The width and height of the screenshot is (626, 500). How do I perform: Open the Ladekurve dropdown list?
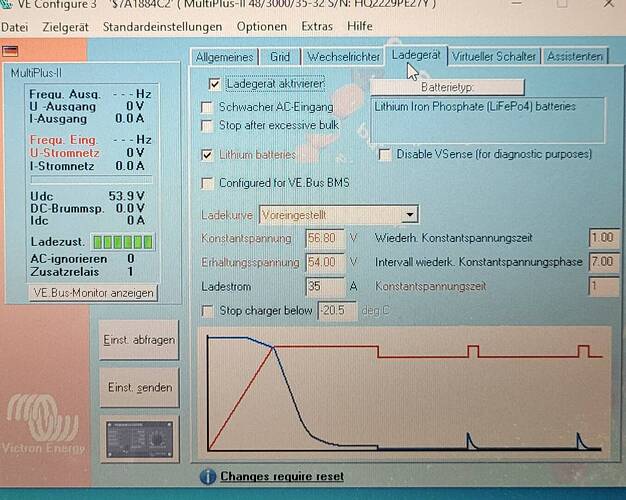pyautogui.click(x=410, y=215)
